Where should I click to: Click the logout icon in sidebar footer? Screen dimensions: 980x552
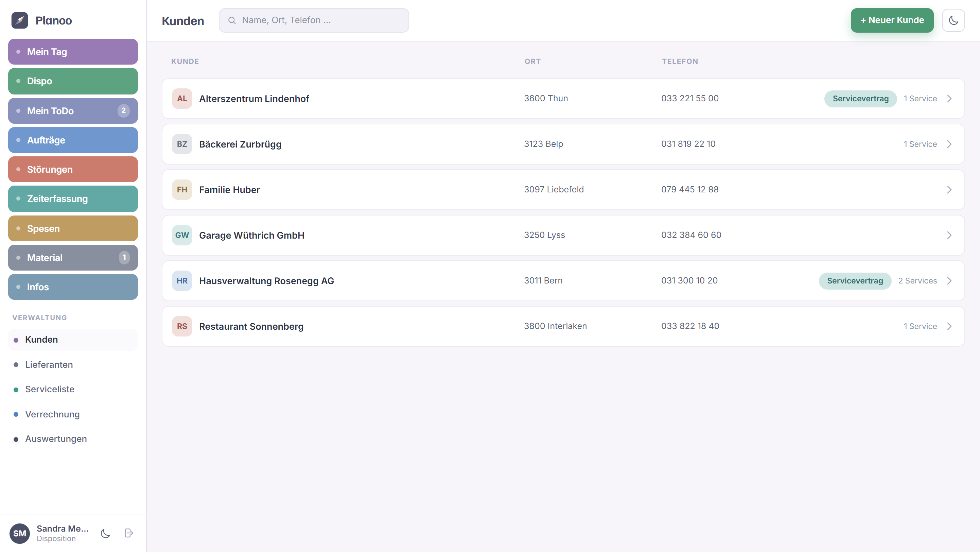[129, 533]
